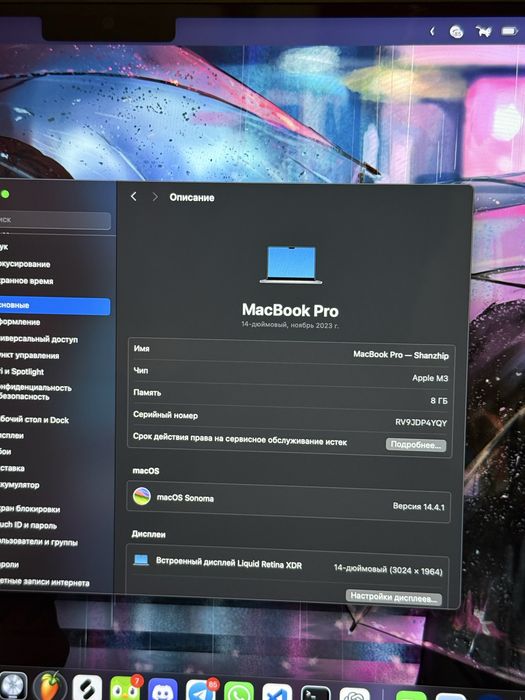Click the macOS Sonoma round icon
525x700 pixels.
(x=142, y=496)
